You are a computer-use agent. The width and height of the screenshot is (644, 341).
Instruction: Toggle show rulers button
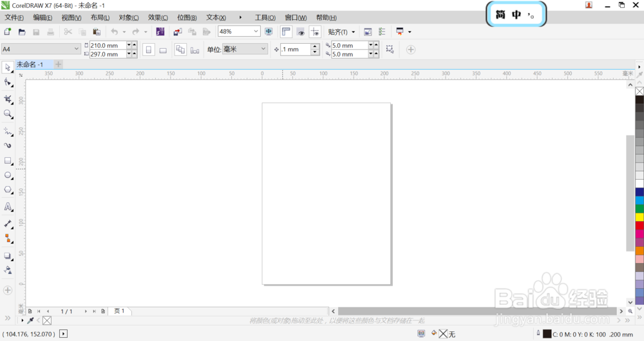[x=287, y=32]
